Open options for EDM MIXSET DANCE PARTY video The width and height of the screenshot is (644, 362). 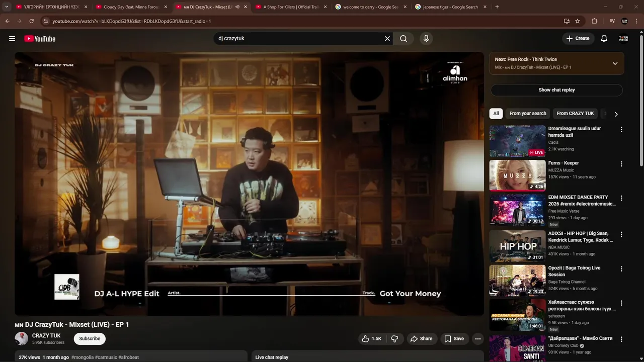tap(621, 198)
